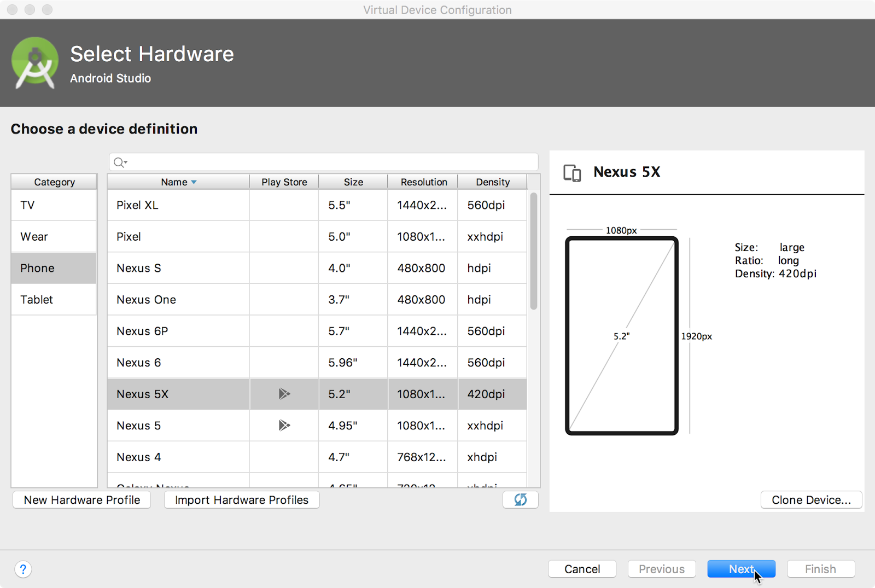
Task: Click Import Hardware Profiles button
Action: (242, 500)
